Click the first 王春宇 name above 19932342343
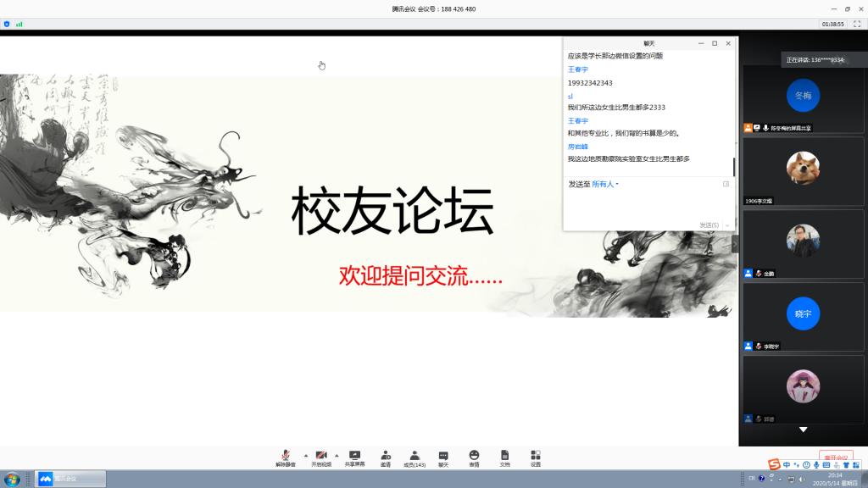The width and height of the screenshot is (868, 488). tap(578, 69)
